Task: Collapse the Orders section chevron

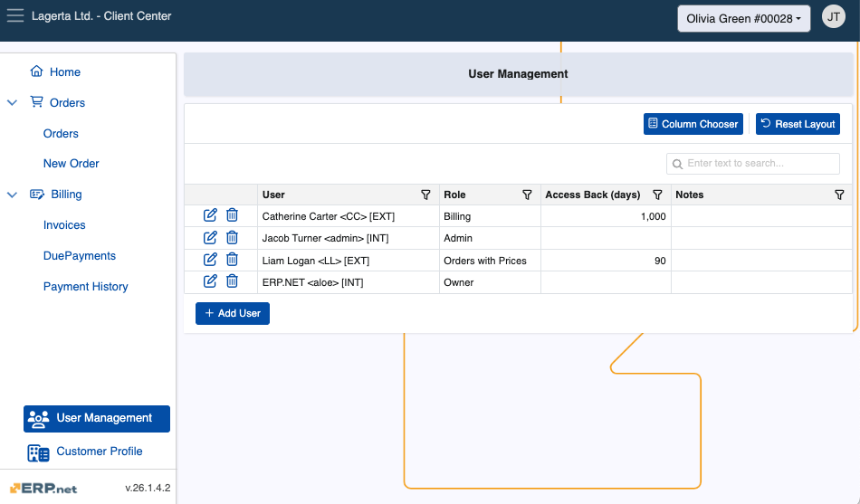Action: (13, 103)
